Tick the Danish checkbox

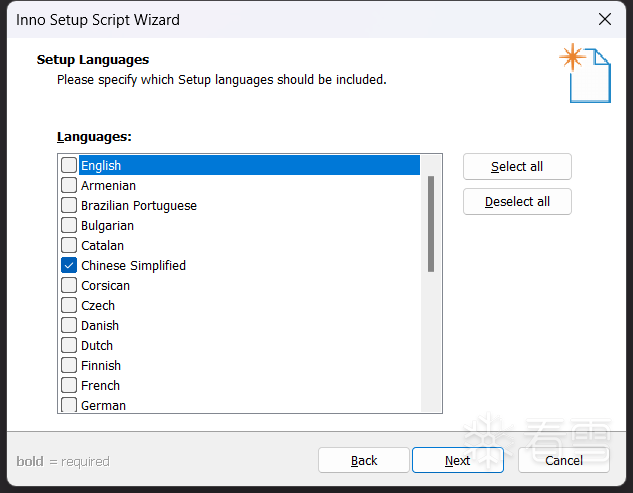[69, 325]
